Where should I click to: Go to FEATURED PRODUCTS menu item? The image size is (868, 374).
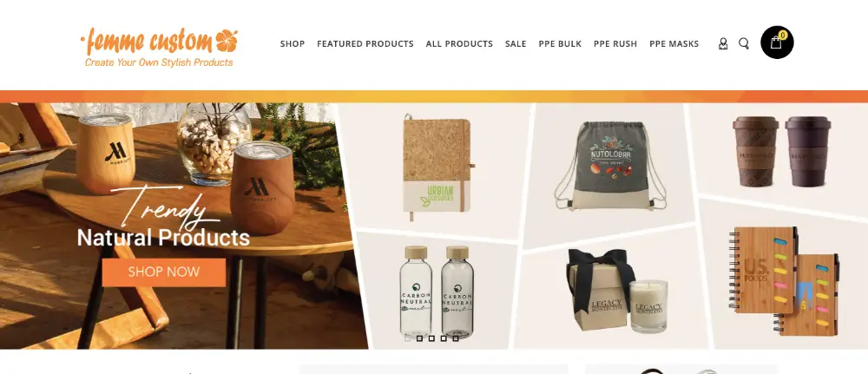pyautogui.click(x=365, y=43)
